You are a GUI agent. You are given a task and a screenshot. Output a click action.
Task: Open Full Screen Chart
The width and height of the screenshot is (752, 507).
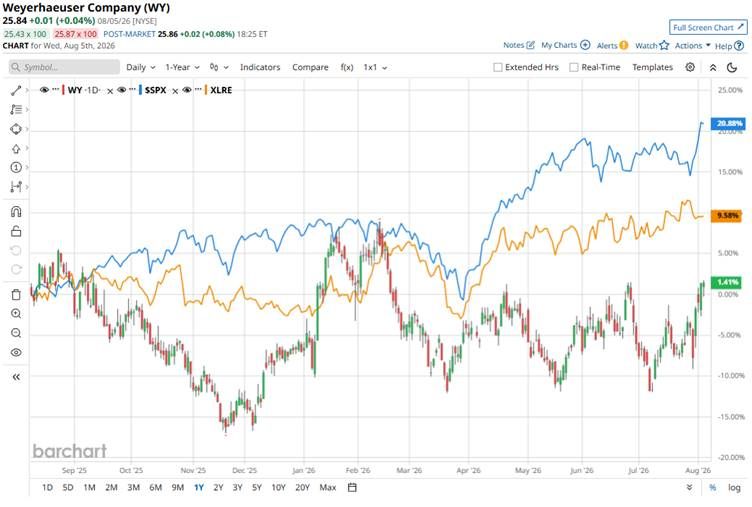pos(708,27)
